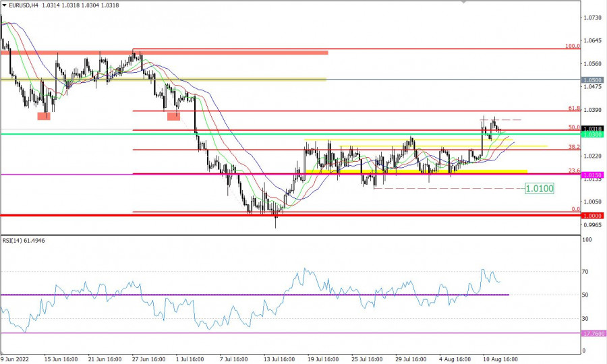Select the boxed 1.0100 target label
The image size is (607, 364).
(x=539, y=189)
